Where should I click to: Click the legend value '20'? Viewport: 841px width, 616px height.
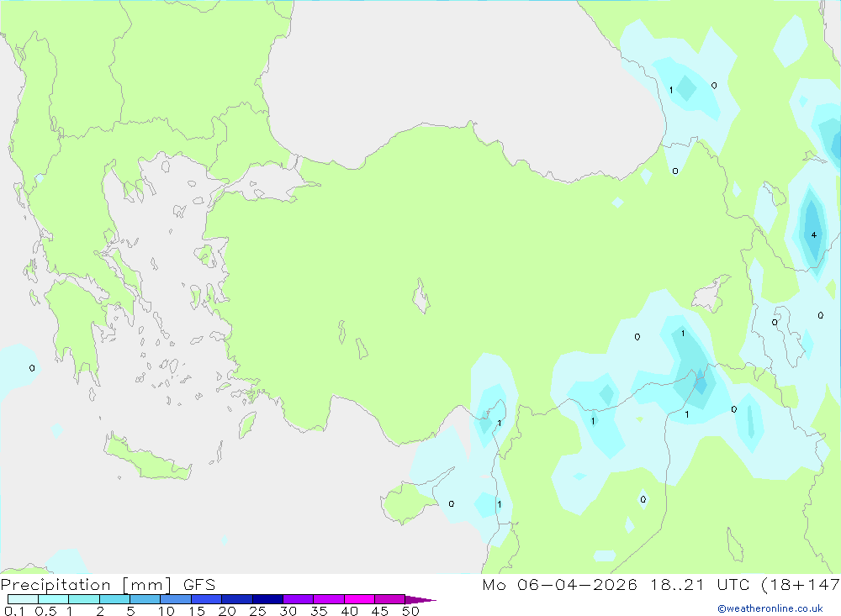click(x=227, y=611)
